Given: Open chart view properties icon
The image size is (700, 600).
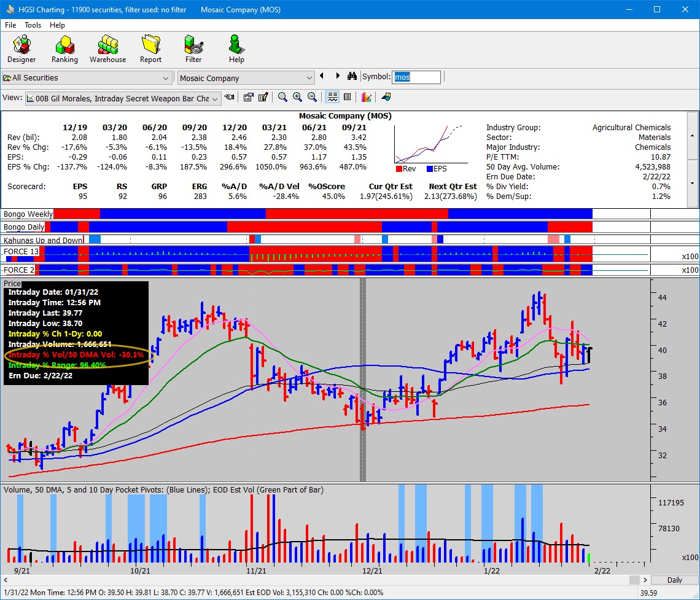Looking at the screenshot, I should [248, 97].
